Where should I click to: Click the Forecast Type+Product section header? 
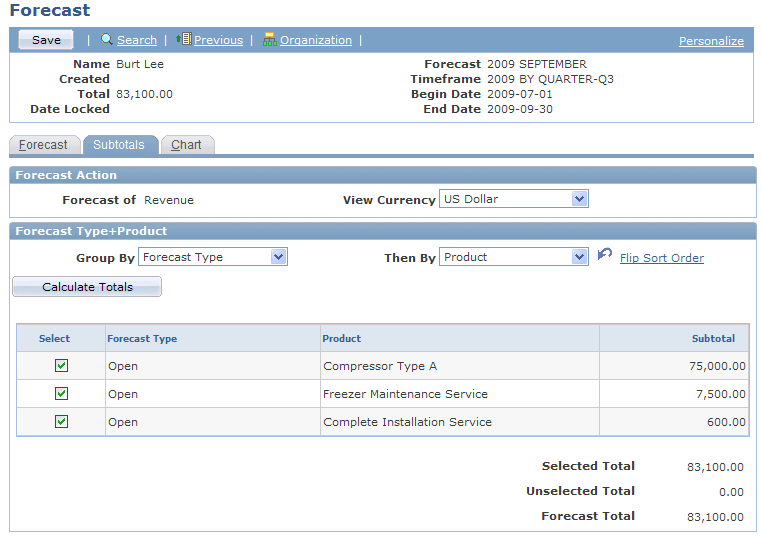(383, 231)
